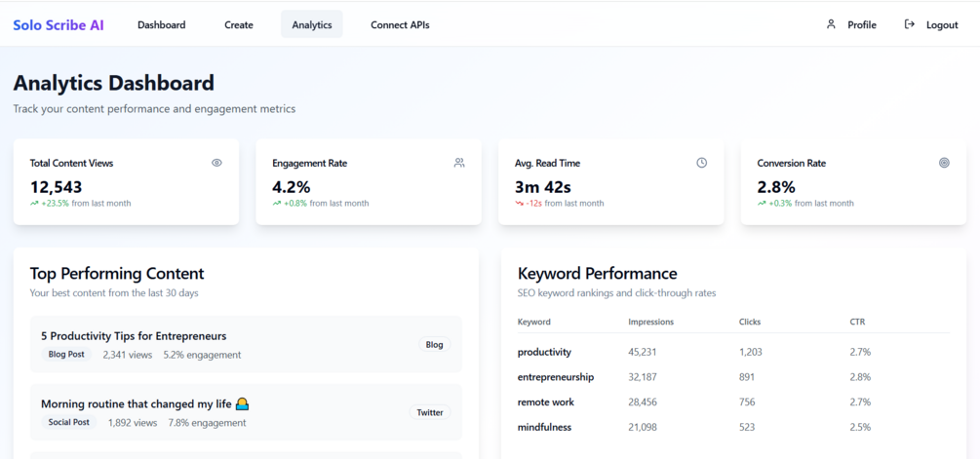
Task: Click the Twitter platform badge
Action: click(x=430, y=412)
